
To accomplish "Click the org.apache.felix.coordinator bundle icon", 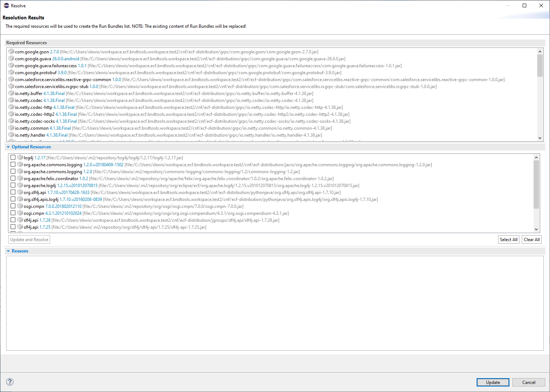I will tap(20, 178).
